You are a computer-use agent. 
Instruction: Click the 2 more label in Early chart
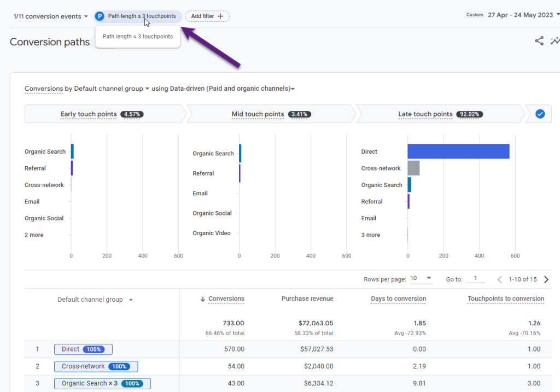34,235
